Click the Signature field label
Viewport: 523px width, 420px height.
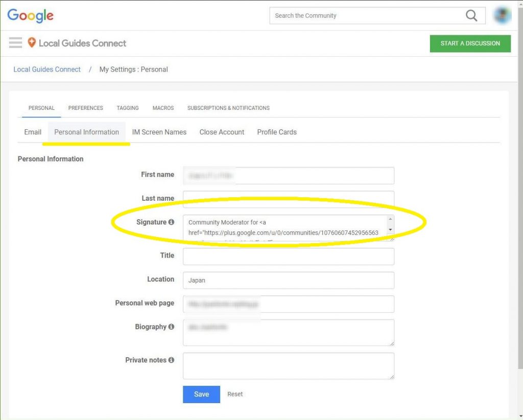tap(151, 222)
